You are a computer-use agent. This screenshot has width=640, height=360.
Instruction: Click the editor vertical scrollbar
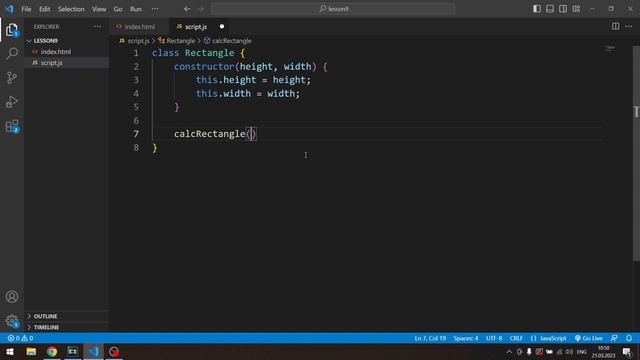(x=636, y=152)
